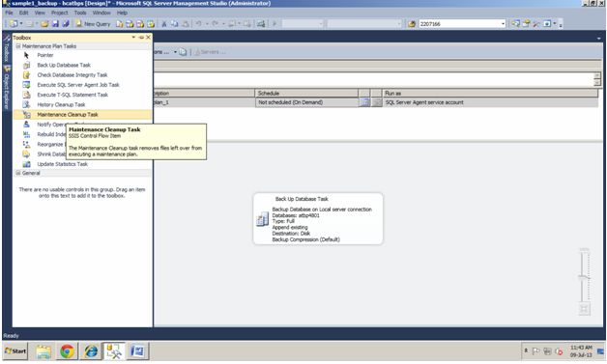Open the Undo history dropdown arrow
The width and height of the screenshot is (607, 364).
[206, 24]
